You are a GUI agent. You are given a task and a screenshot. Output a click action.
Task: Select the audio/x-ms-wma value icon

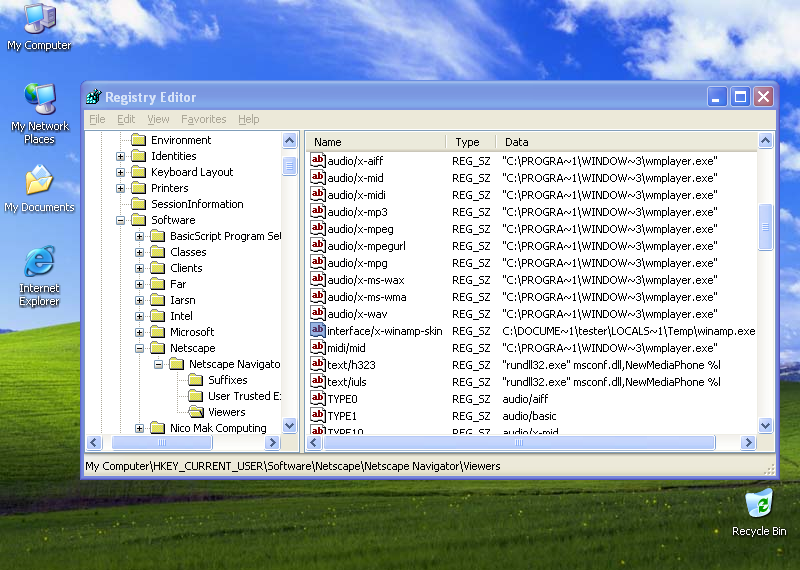[x=318, y=296]
